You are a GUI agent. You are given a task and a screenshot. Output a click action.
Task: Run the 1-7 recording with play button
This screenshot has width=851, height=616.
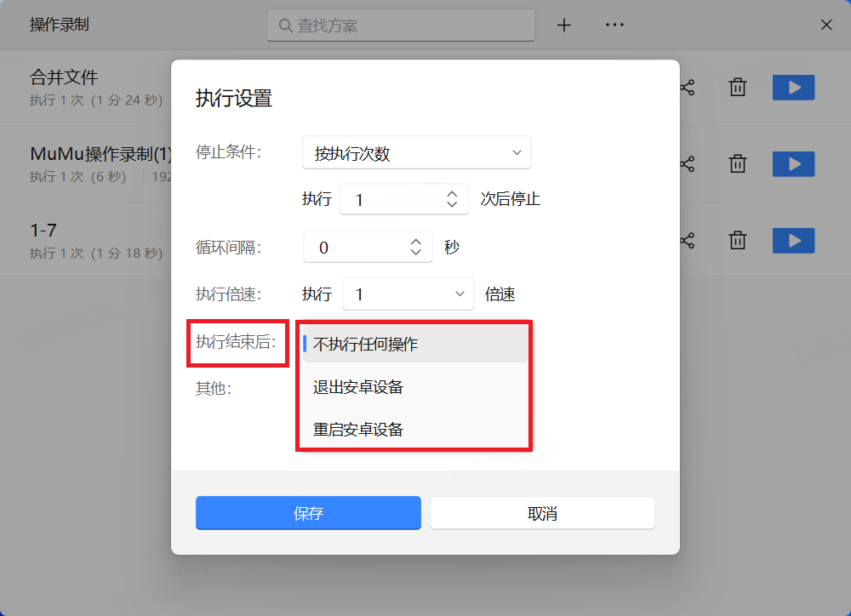point(793,241)
